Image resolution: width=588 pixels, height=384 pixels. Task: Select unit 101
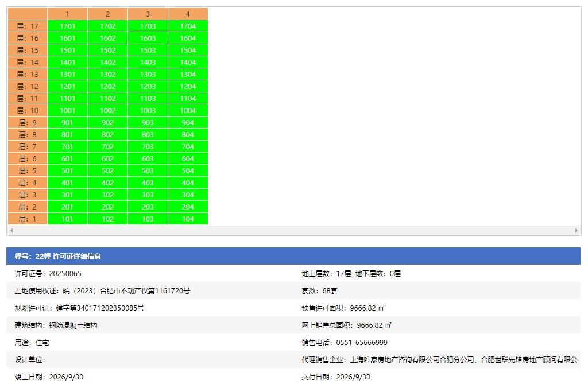68,219
